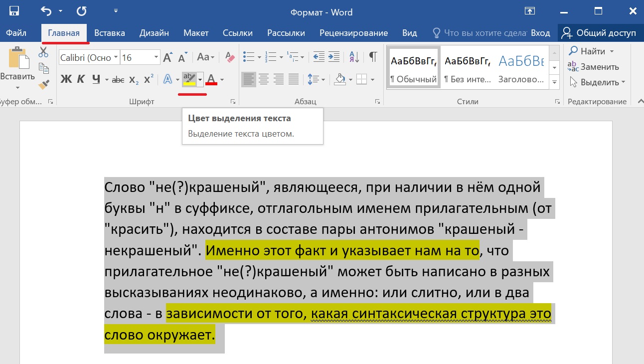
Task: Apply subscript formatting
Action: coord(134,79)
